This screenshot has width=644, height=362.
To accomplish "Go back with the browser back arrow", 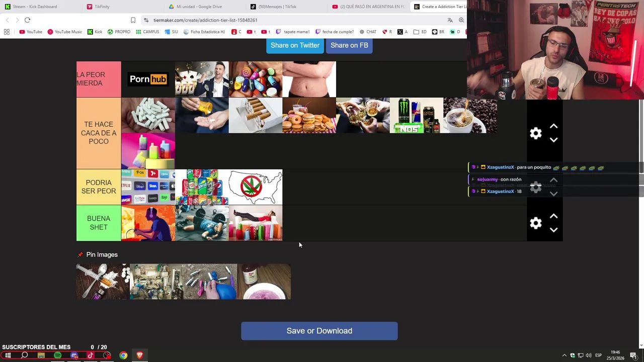I will [x=7, y=20].
